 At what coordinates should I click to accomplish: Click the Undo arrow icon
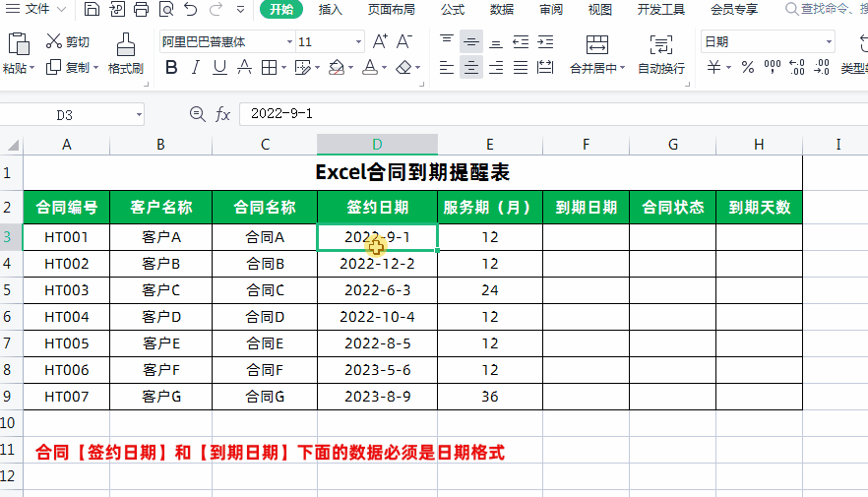[191, 9]
